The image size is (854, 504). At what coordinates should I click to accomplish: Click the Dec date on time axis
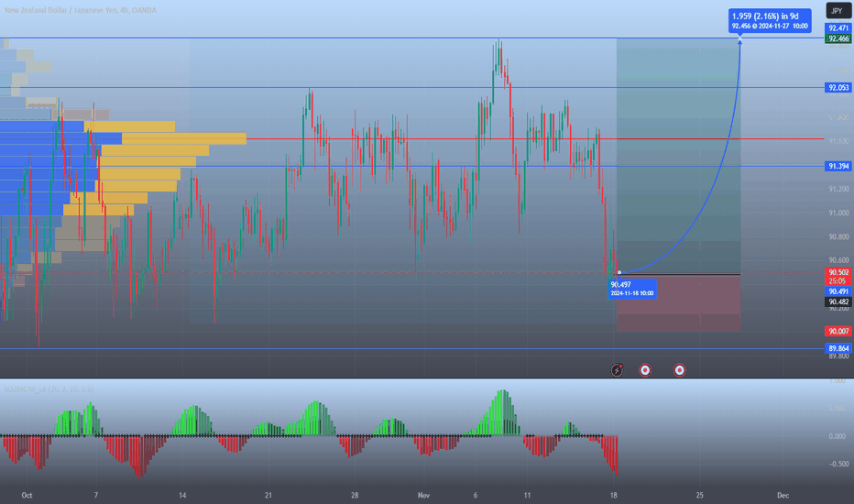pos(783,495)
